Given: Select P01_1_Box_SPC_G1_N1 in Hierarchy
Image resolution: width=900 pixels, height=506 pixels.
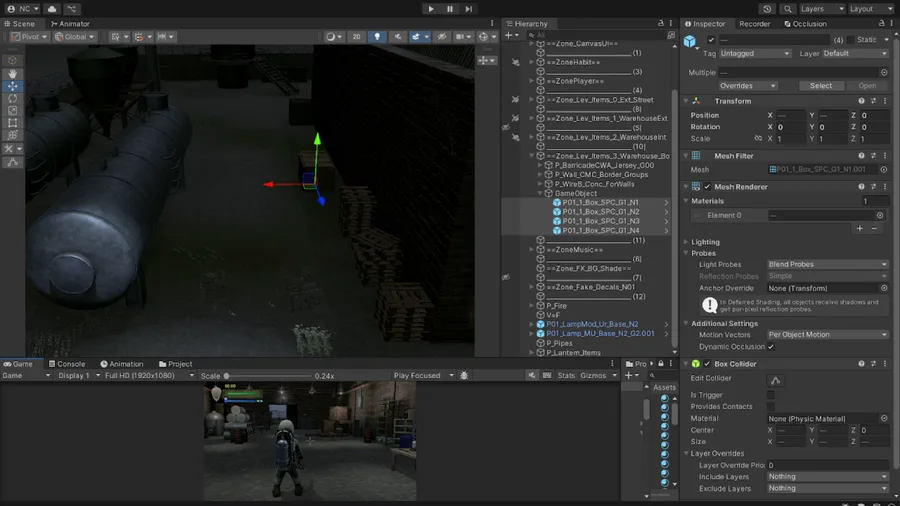Looking at the screenshot, I should tap(600, 203).
